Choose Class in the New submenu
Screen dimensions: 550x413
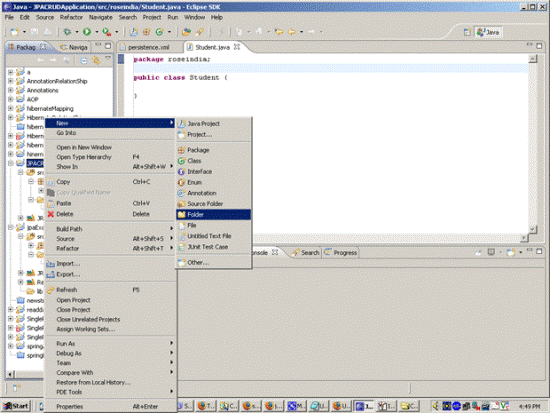(214, 161)
